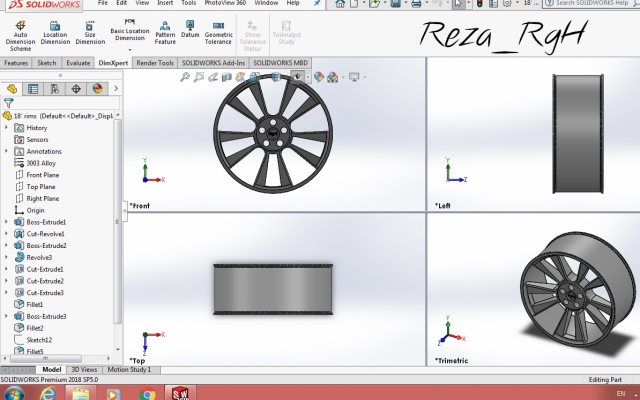Open DisplayManager color wheel tab

pyautogui.click(x=97, y=89)
